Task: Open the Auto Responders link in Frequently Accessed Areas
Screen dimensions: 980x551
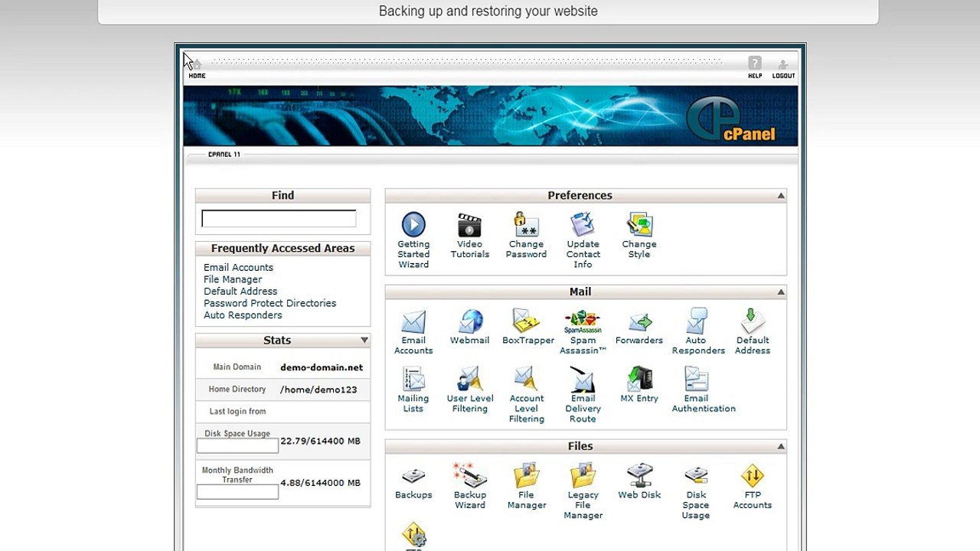Action: coord(243,315)
